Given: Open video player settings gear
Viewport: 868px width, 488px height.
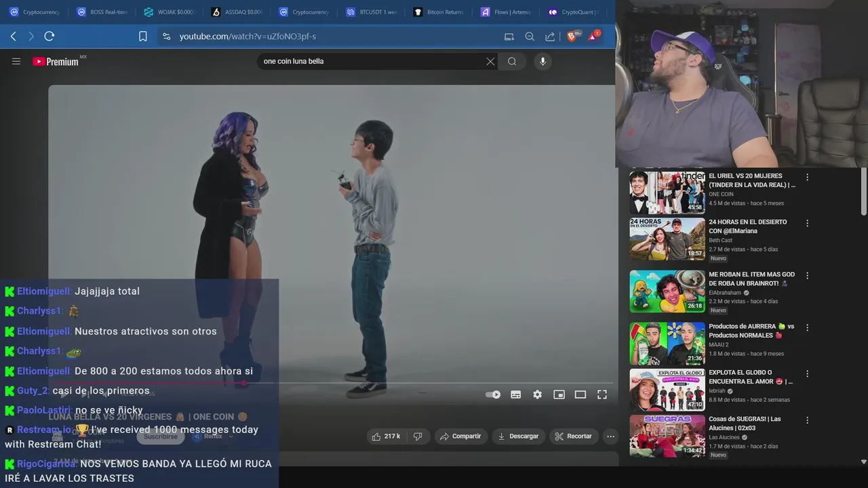Looking at the screenshot, I should click(537, 394).
